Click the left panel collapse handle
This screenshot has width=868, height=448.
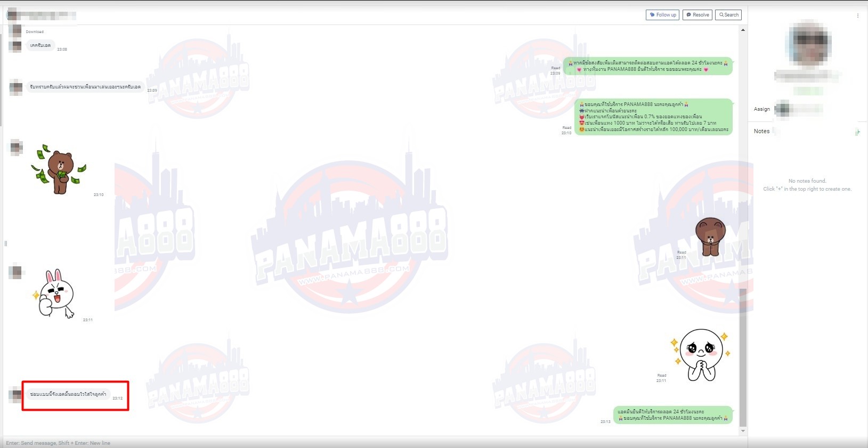point(6,243)
